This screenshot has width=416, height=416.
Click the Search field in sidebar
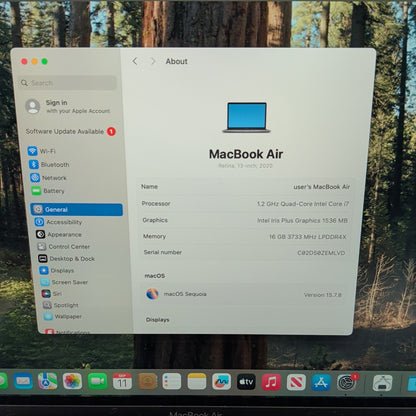click(x=68, y=83)
